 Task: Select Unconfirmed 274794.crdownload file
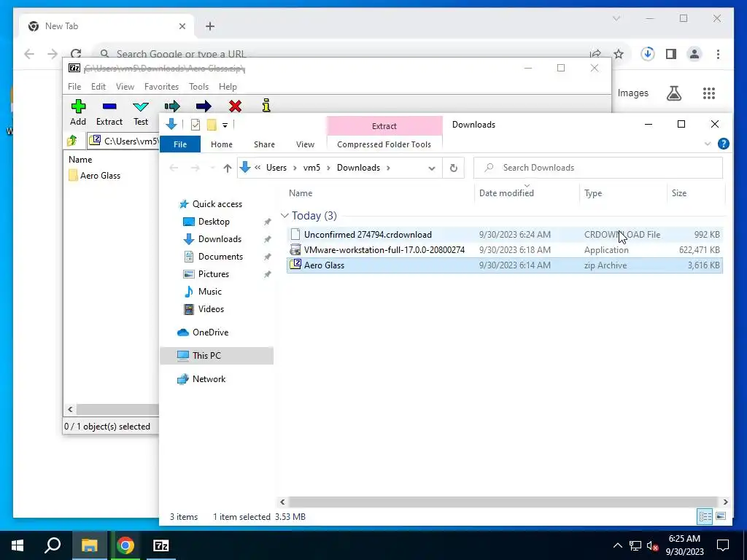point(505,234)
